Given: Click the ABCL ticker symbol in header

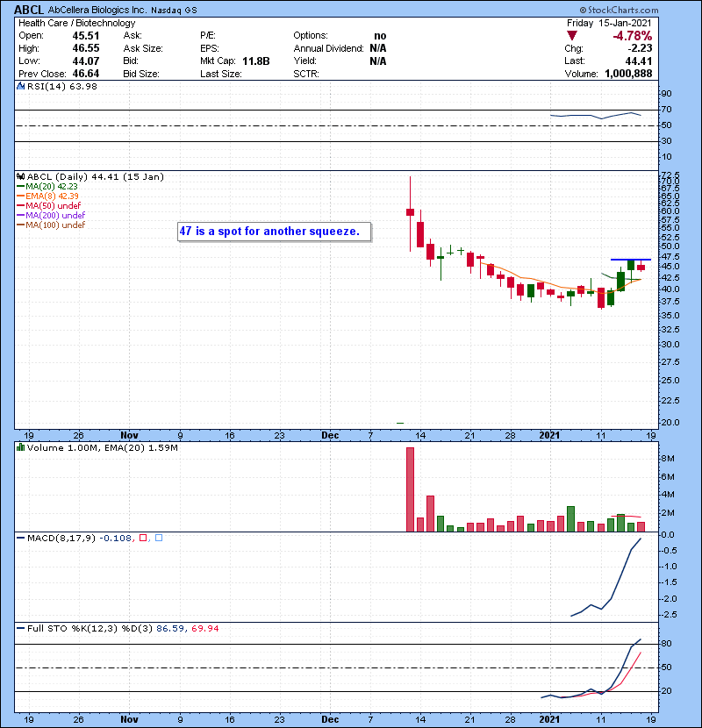Looking at the screenshot, I should click(x=29, y=10).
